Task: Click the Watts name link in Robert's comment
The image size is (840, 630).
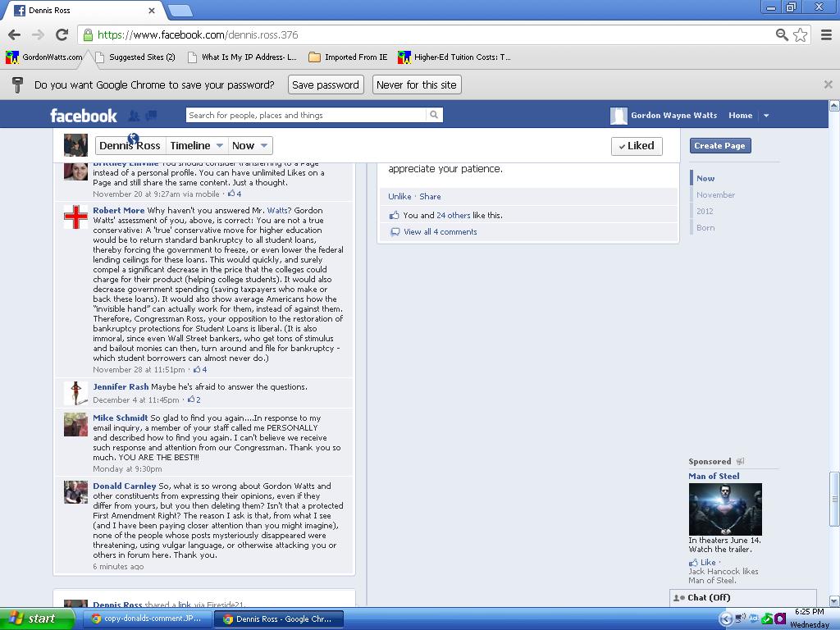Action: (x=277, y=211)
